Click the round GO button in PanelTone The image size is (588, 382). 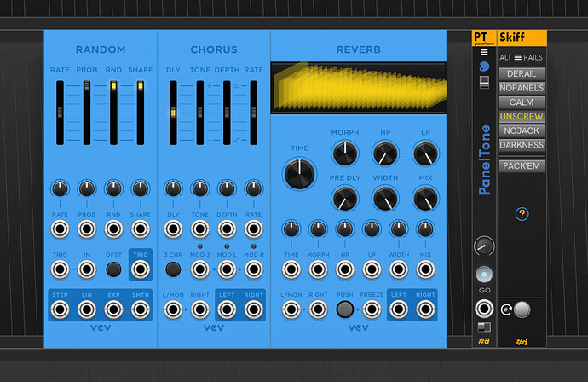[x=484, y=275]
